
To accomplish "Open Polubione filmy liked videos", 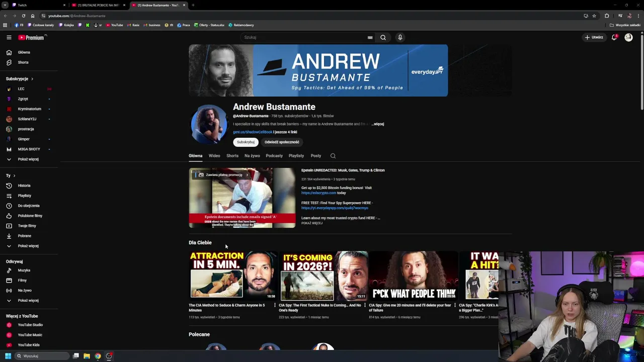I will click(x=29, y=216).
